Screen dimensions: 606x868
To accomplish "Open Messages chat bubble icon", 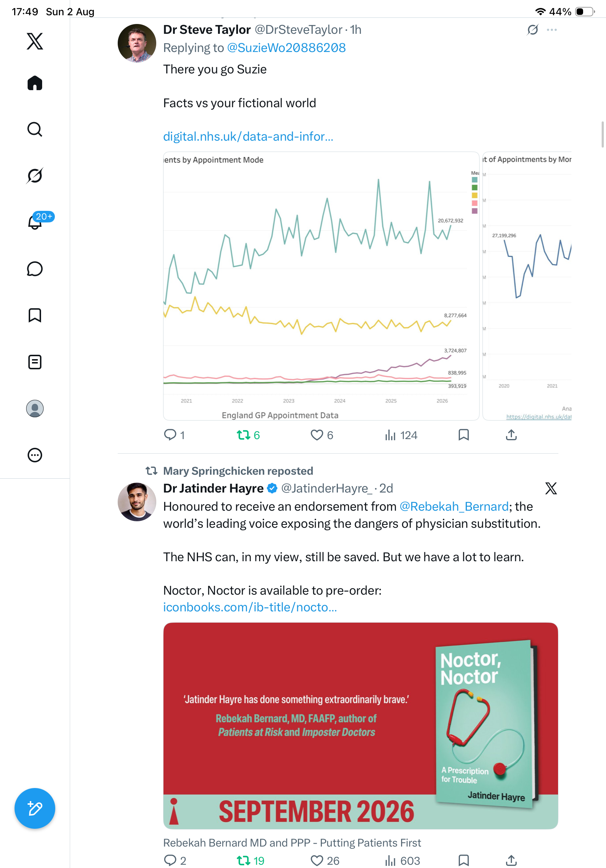I will [35, 269].
